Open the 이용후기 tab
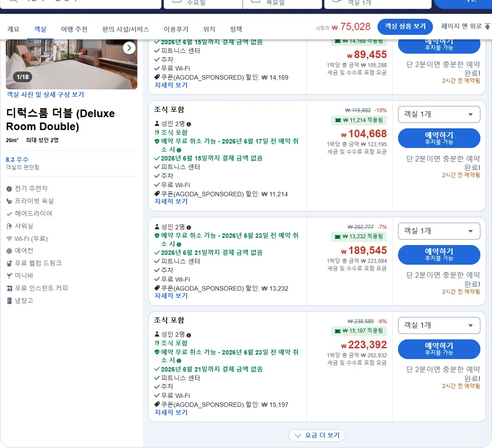Image resolution: width=492 pixels, height=448 pixels. 176,29
